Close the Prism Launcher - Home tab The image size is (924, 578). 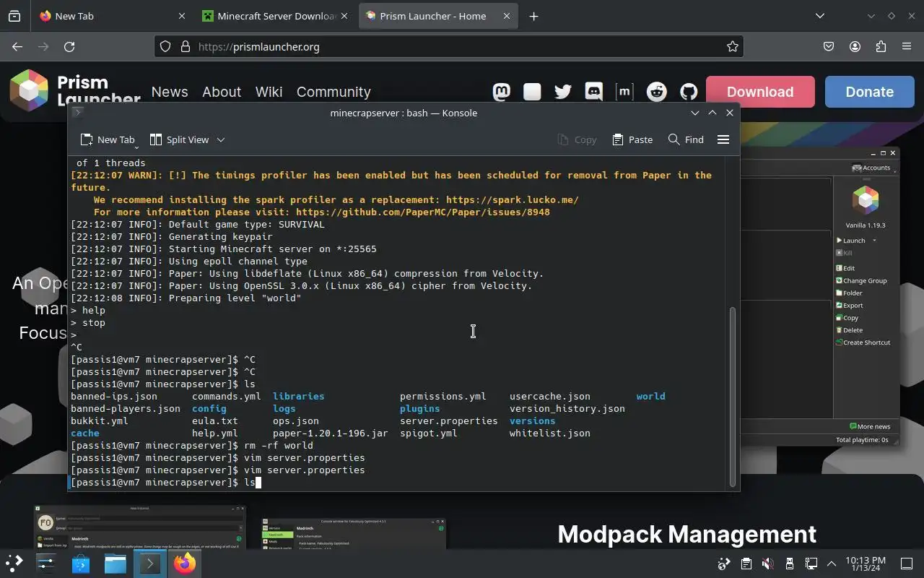pos(505,16)
